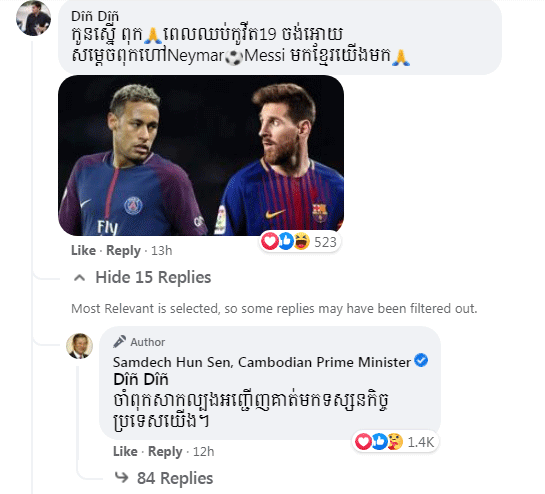This screenshot has width=545, height=494.
Task: Like Hun Sen's reply
Action: pos(125,451)
